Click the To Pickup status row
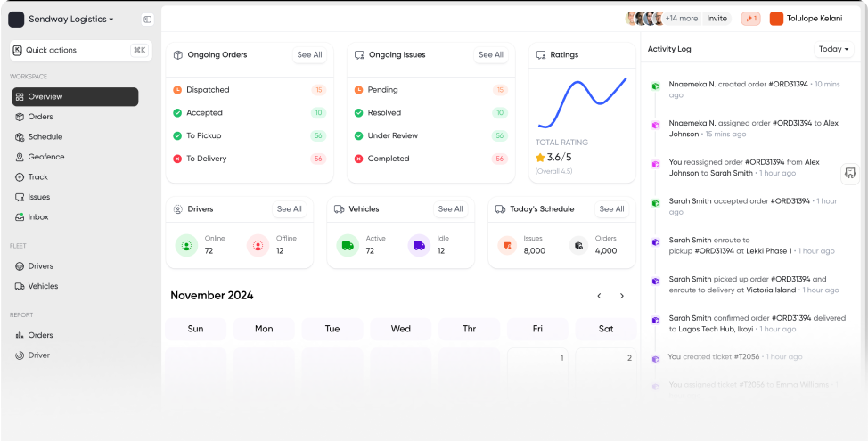The width and height of the screenshot is (868, 441). point(250,135)
